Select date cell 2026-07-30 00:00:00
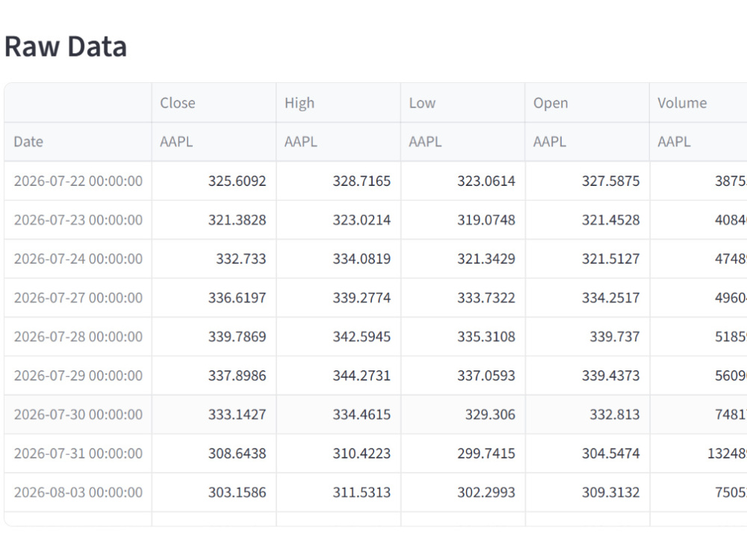 (x=78, y=414)
